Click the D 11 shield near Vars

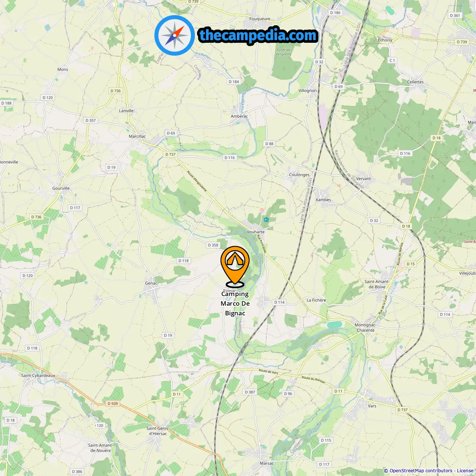[338, 391]
